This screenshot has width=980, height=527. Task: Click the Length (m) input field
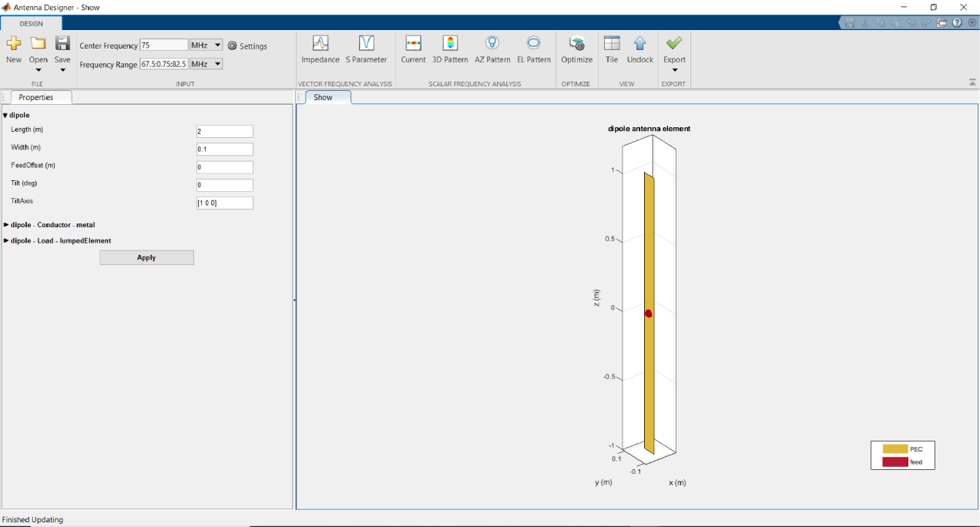224,132
